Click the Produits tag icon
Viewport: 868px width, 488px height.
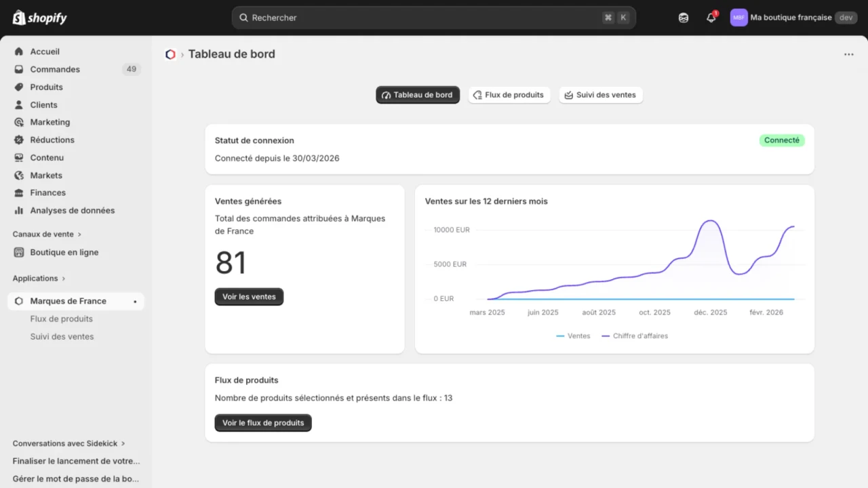point(19,87)
